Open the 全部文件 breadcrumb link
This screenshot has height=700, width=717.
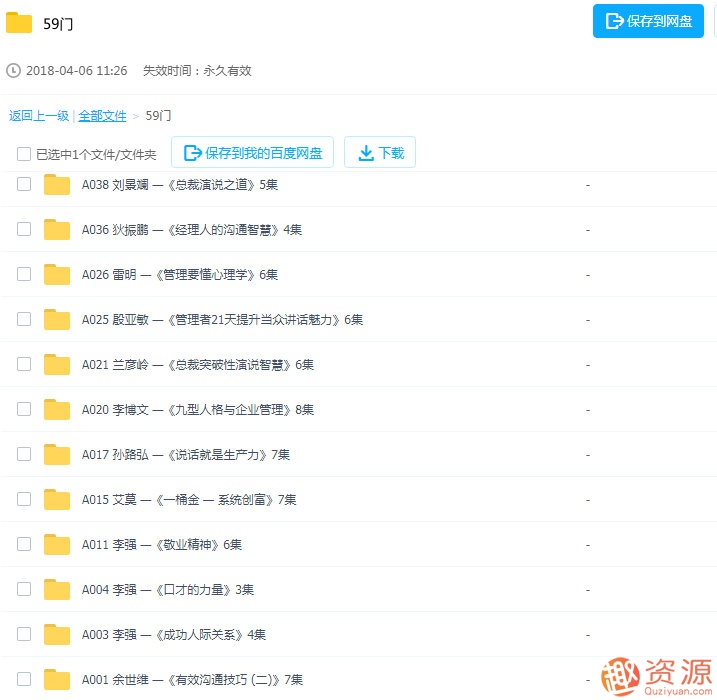point(102,116)
